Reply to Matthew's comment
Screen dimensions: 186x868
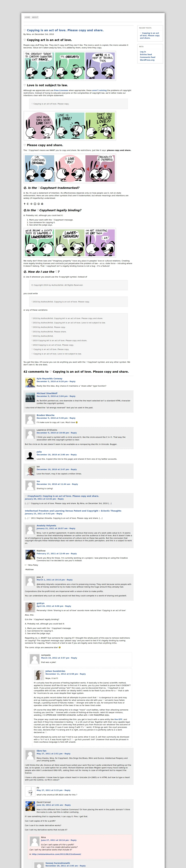click(x=74, y=554)
